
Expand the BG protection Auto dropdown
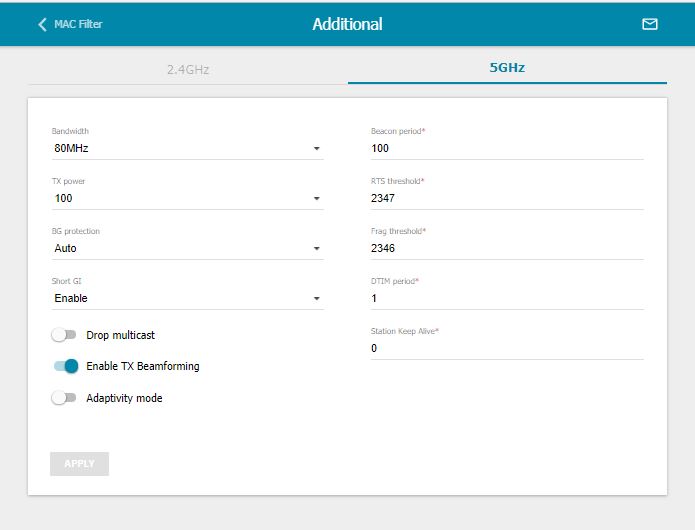187,248
